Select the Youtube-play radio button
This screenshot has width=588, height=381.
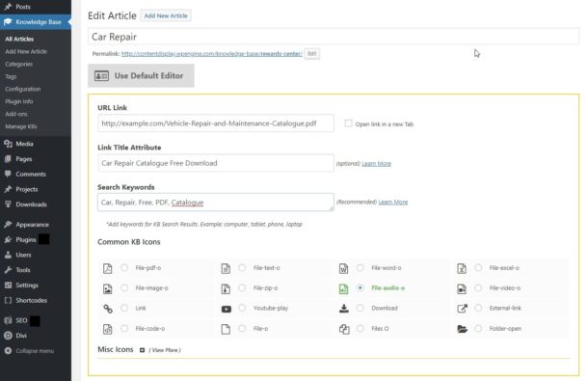point(242,308)
